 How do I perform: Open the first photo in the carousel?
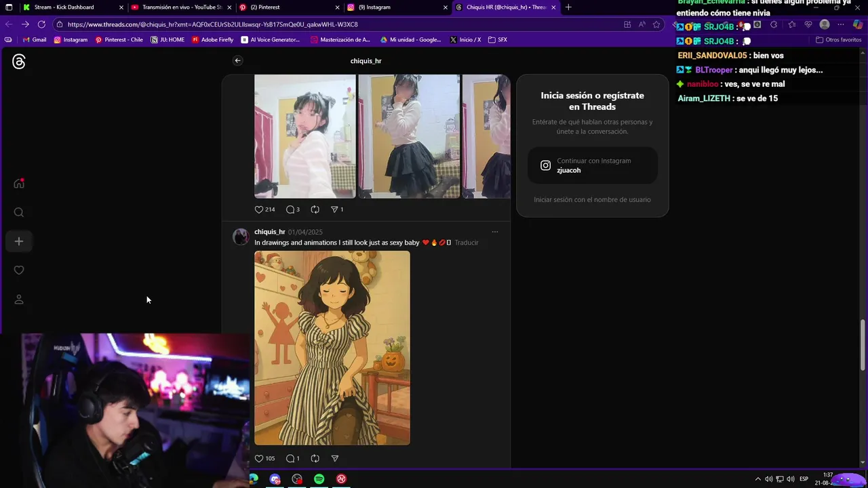coord(304,136)
